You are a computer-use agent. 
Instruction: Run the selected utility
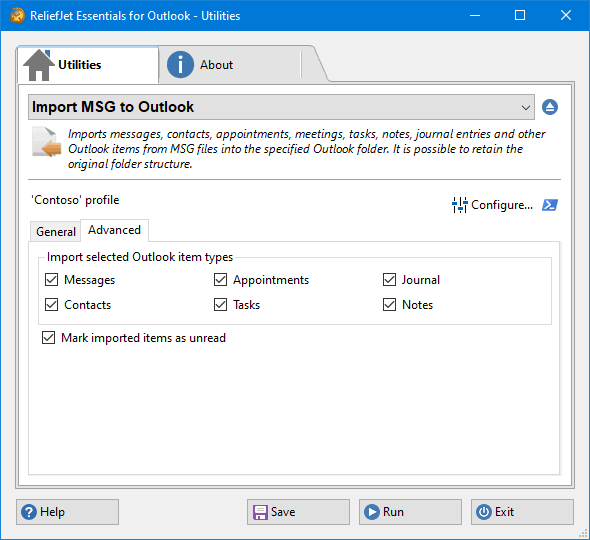410,512
